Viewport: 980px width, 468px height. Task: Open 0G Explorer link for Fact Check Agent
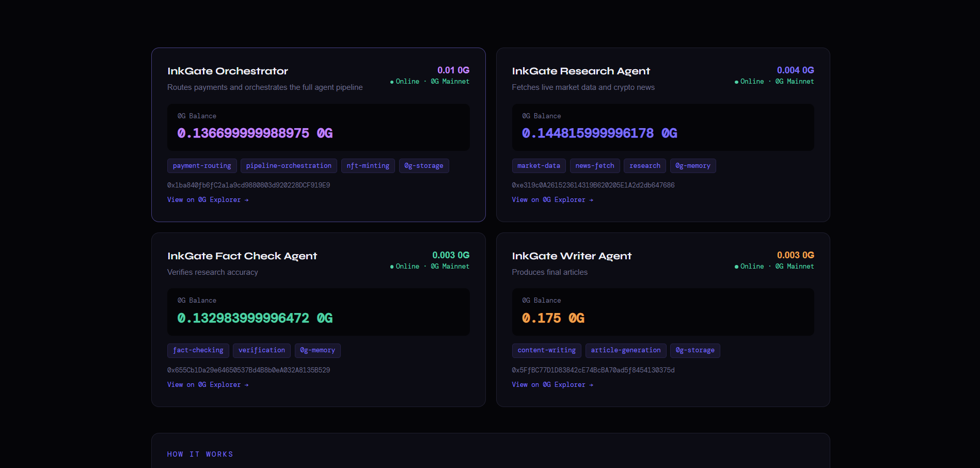208,385
